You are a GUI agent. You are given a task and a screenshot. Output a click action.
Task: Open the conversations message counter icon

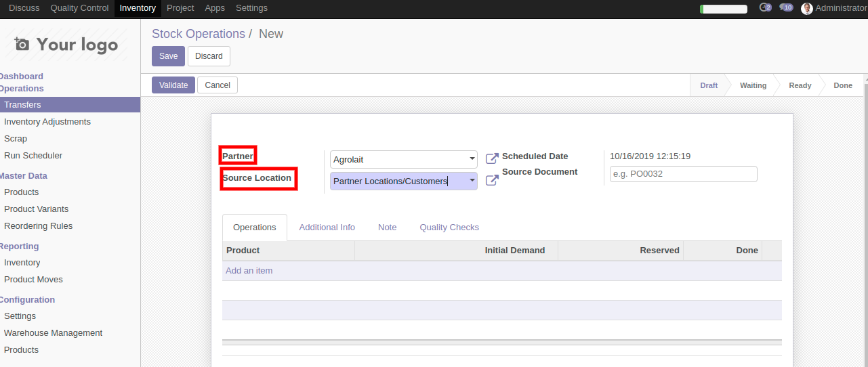(785, 8)
